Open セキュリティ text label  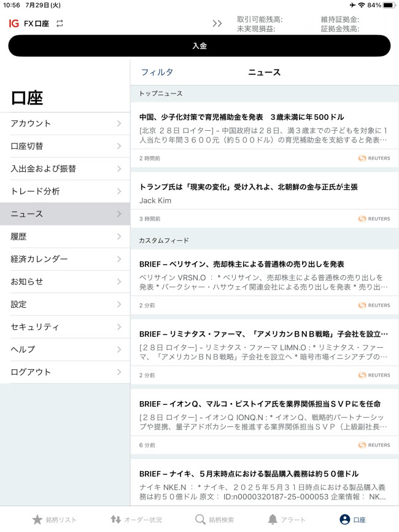click(x=34, y=327)
